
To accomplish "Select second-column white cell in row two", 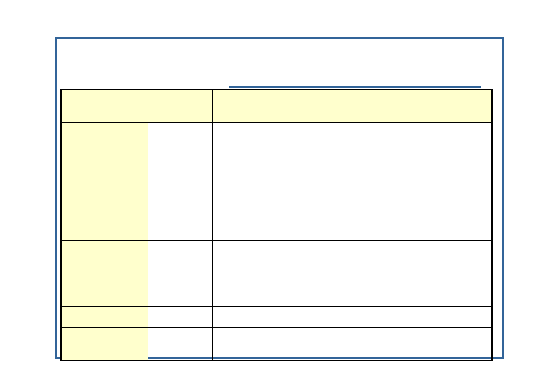I will pyautogui.click(x=180, y=133).
